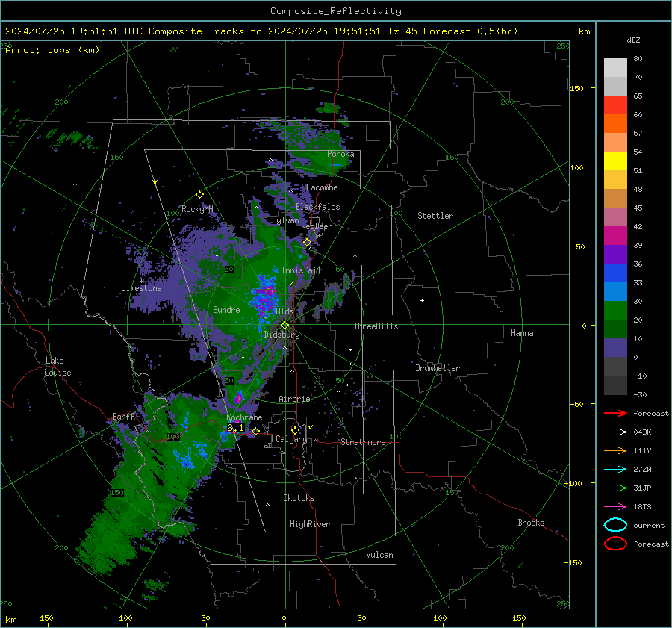Click the Lacombe label
The image size is (672, 628).
322,187
